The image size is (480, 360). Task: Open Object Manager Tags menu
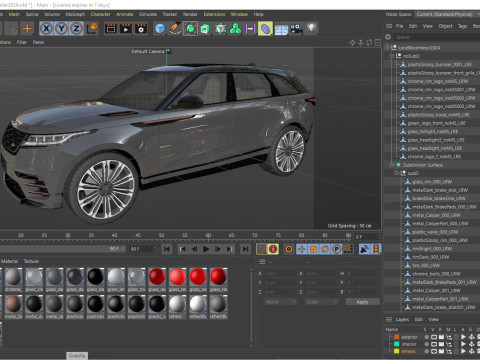coord(462,26)
